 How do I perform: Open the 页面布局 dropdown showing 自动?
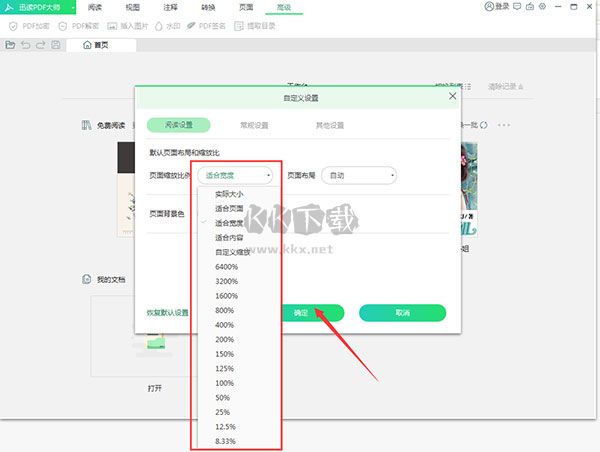359,175
